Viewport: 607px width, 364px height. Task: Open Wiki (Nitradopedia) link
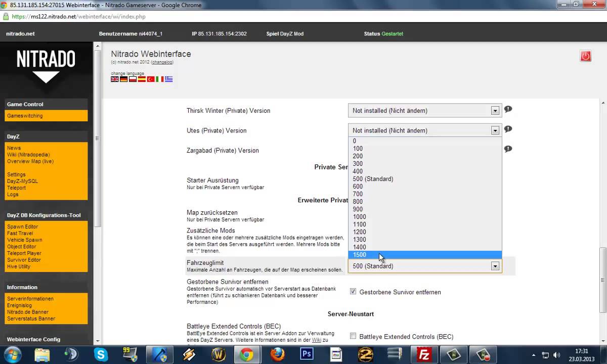pyautogui.click(x=28, y=155)
